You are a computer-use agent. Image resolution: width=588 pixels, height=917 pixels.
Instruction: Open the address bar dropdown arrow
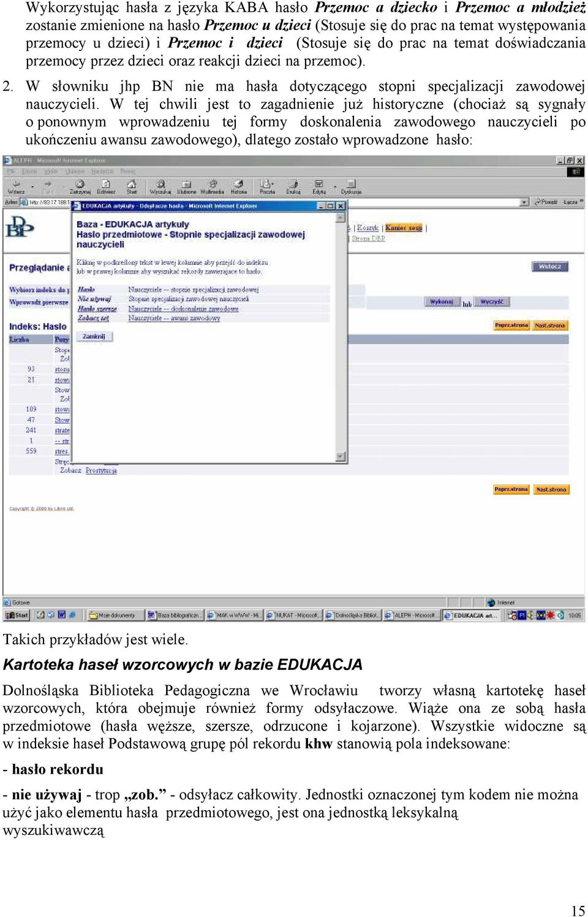coord(524,202)
